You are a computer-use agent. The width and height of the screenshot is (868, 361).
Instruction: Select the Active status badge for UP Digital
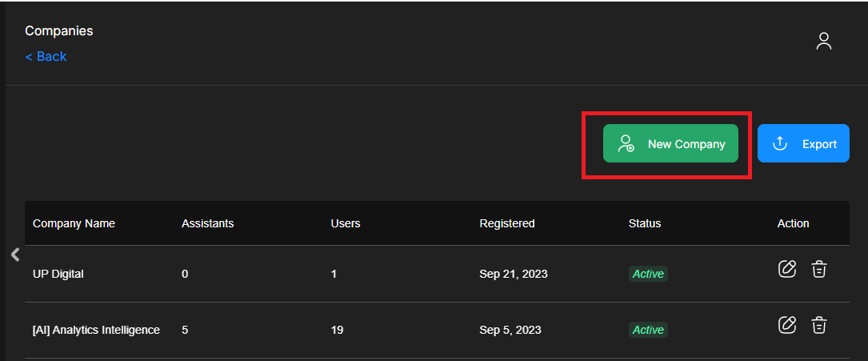[x=647, y=274]
